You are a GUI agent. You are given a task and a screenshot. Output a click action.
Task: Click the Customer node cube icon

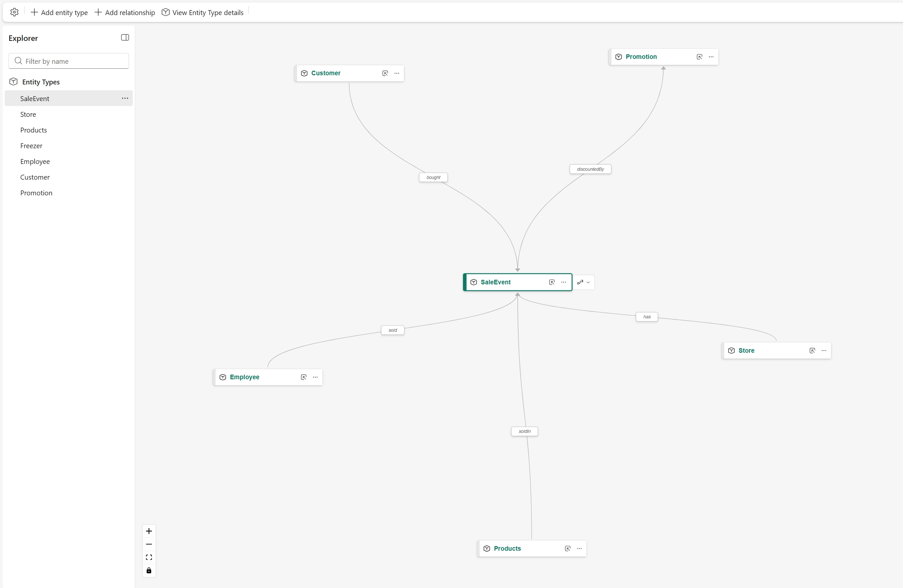(x=304, y=73)
